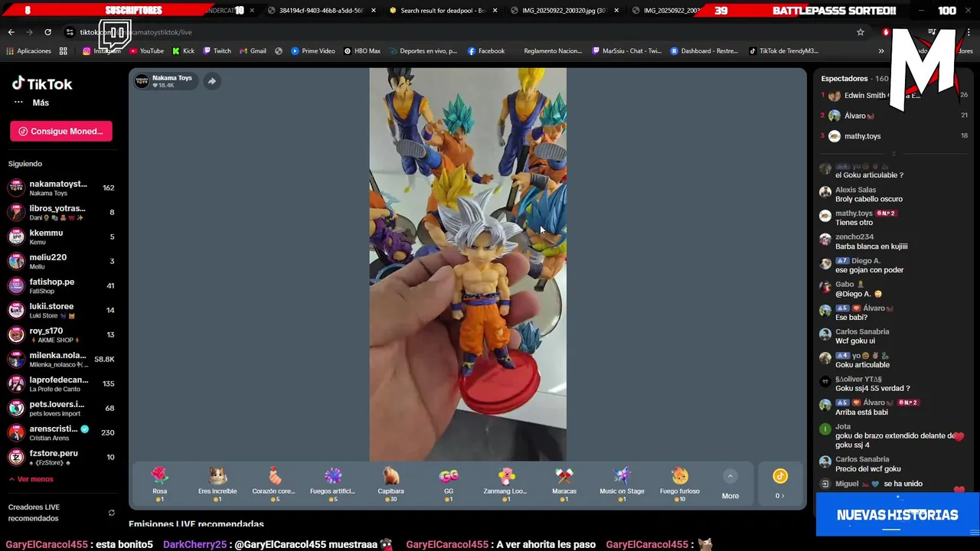Open the browser media controls icon
This screenshot has width=980, height=551.
(932, 32)
